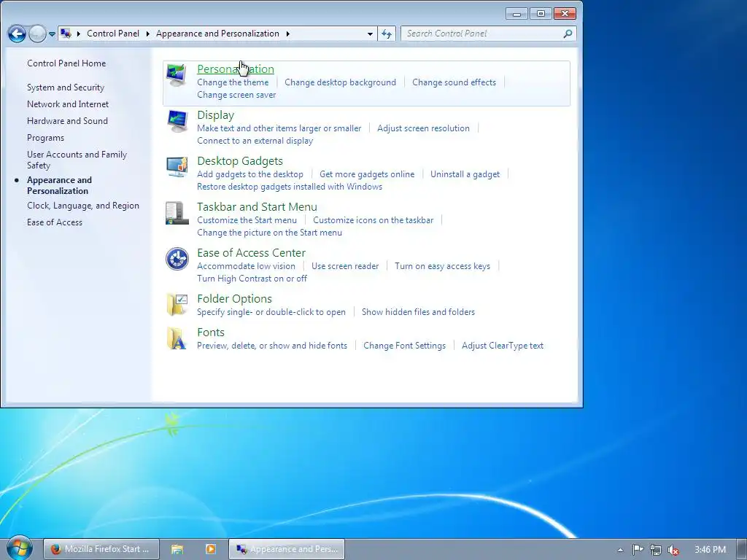The width and height of the screenshot is (747, 560).
Task: Click Show hidden files and folders
Action: coord(418,312)
